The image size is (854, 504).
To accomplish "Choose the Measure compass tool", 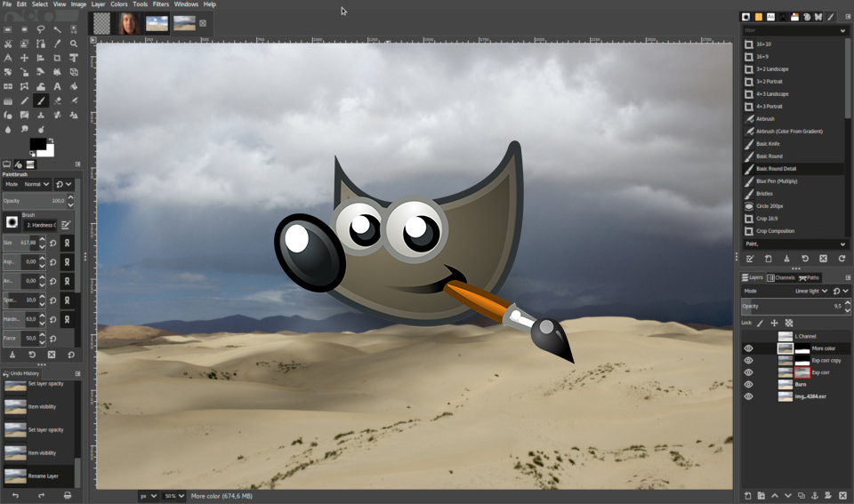I will (8, 58).
